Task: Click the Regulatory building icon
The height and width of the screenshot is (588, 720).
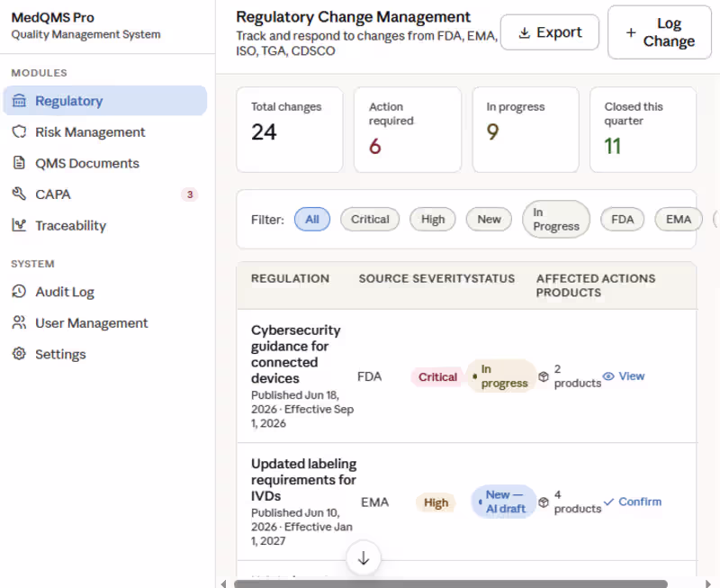Action: coord(19,100)
